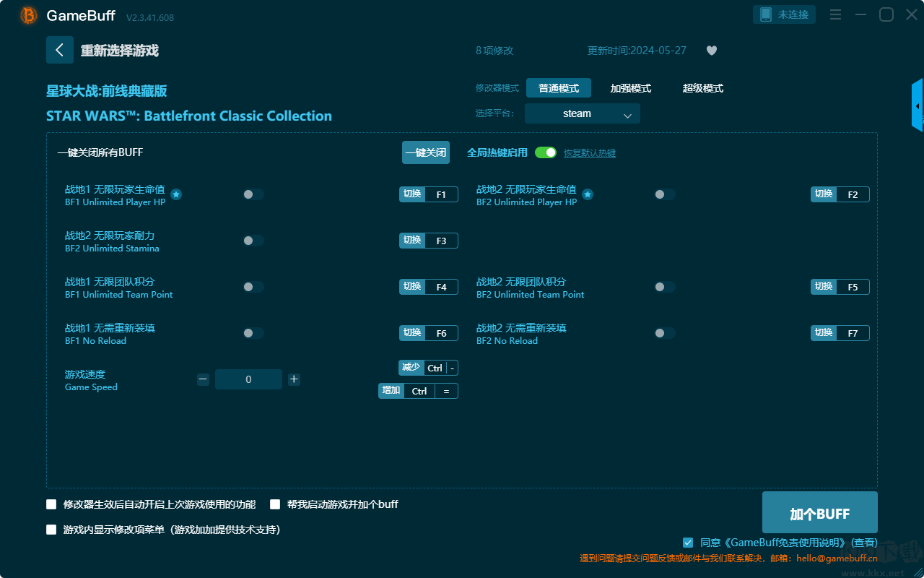
Task: Click the 加个BUFF button
Action: point(820,513)
